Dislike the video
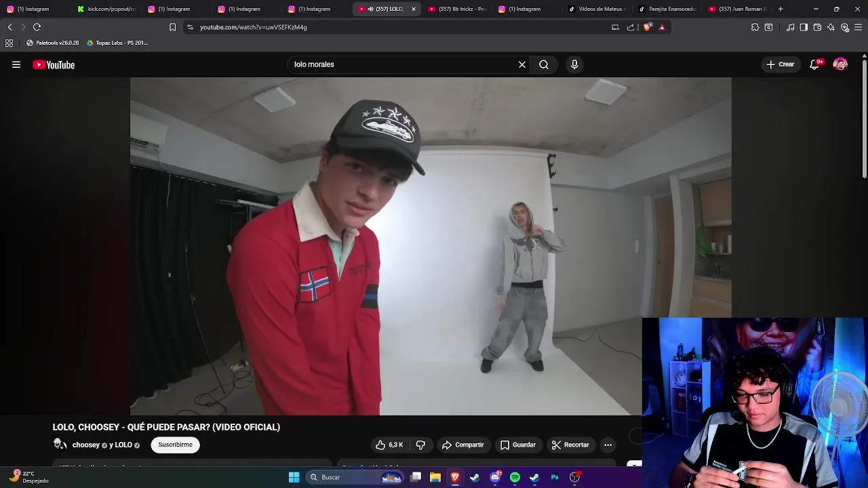The width and height of the screenshot is (868, 488). (x=420, y=445)
